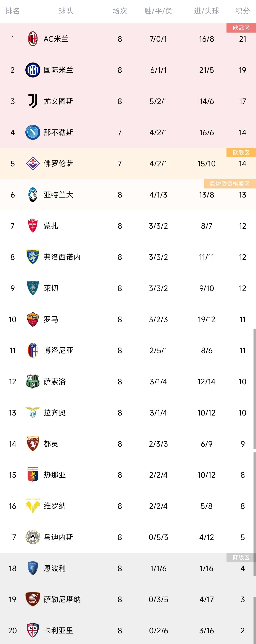This screenshot has width=256, height=644.
Task: Select the 胜/平/负 column header
Action: tap(158, 11)
